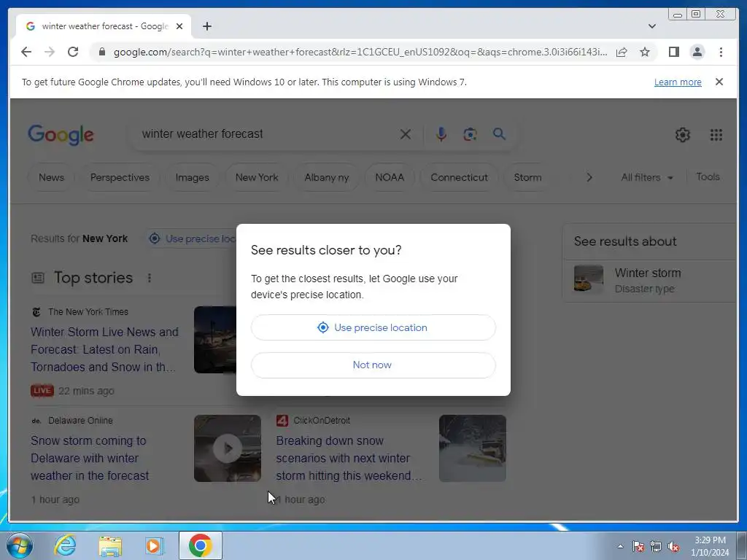Expand the All filters dropdown
Image resolution: width=747 pixels, height=560 pixels.
(x=646, y=177)
